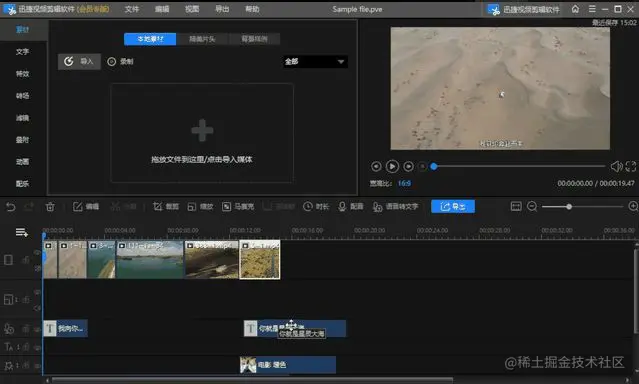This screenshot has height=384, width=639.
Task: Select the 动画 animation sidebar tab
Action: pos(23,162)
